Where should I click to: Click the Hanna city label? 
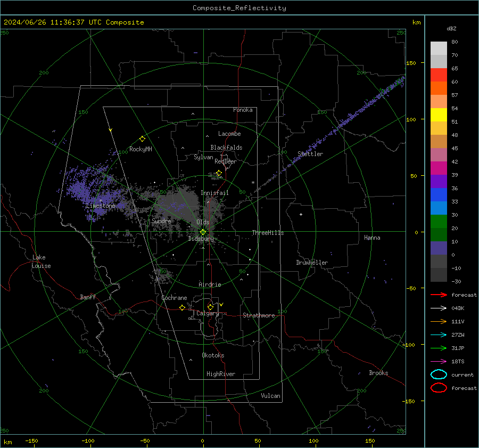372,238
